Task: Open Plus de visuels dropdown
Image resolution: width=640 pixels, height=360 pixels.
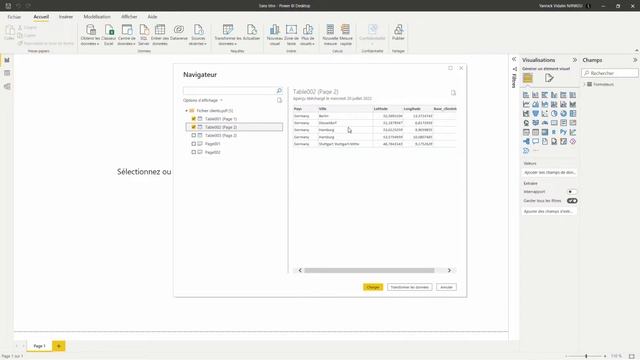Action: click(x=307, y=41)
